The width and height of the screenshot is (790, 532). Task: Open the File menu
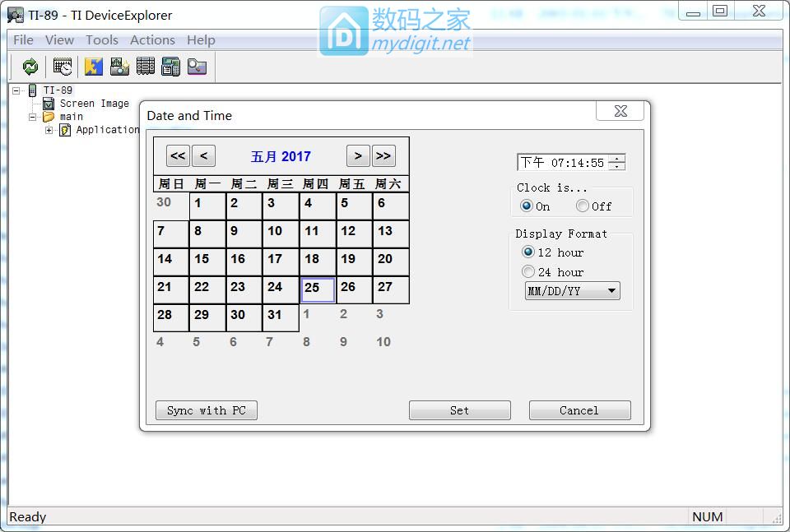coord(23,39)
